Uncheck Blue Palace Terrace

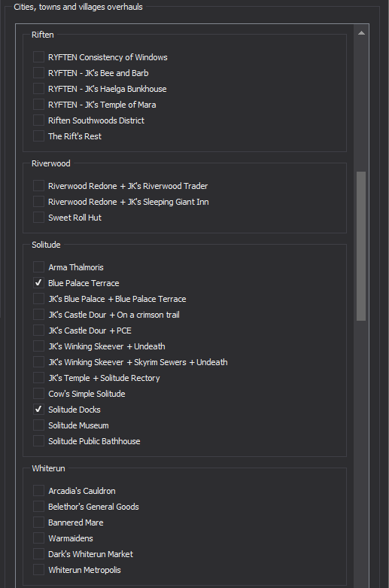point(38,283)
